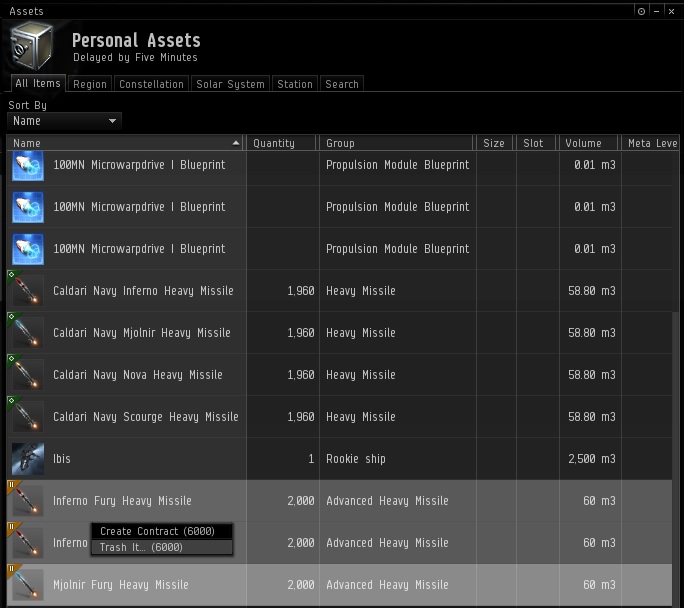684x608 pixels.
Task: Sort by the Meta Level column header
Action: pos(650,143)
